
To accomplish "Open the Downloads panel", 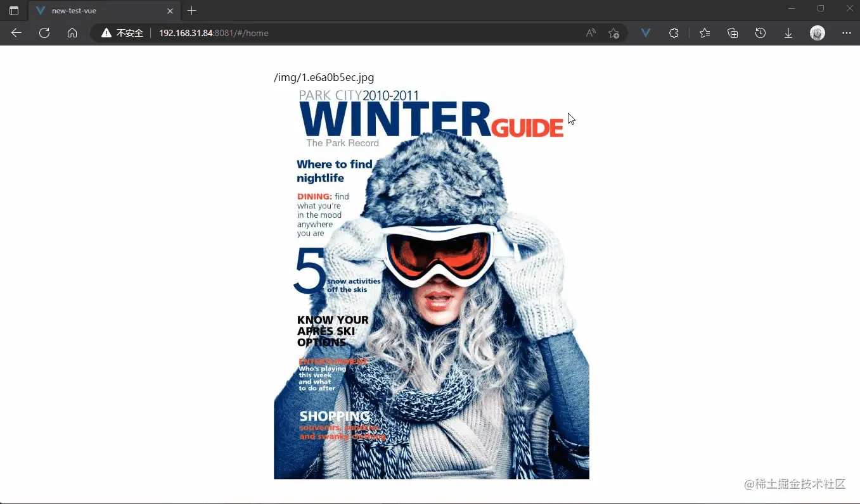I will (788, 33).
